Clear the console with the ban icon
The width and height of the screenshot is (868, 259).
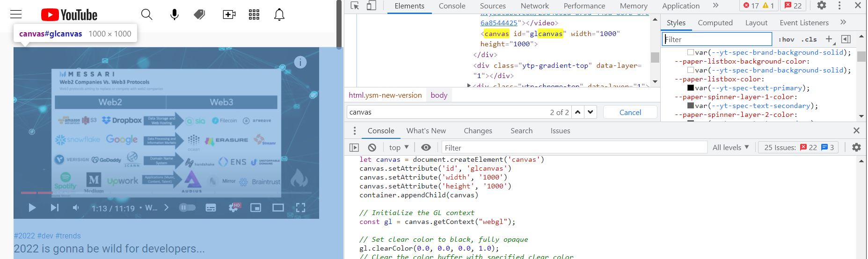(372, 147)
